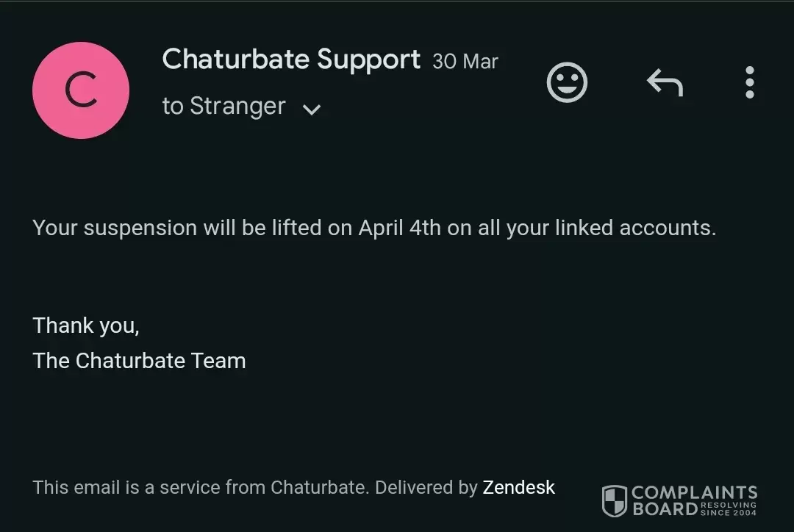
Task: Click the Complaints Board shield logo
Action: [614, 500]
